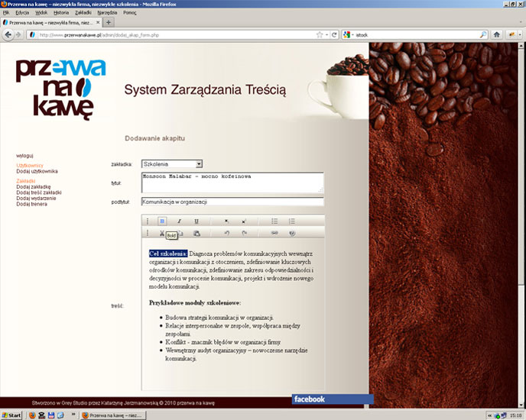Open the zakładka Szkolenia dropdown
Viewport: 526px width, 420px height.
[172, 164]
